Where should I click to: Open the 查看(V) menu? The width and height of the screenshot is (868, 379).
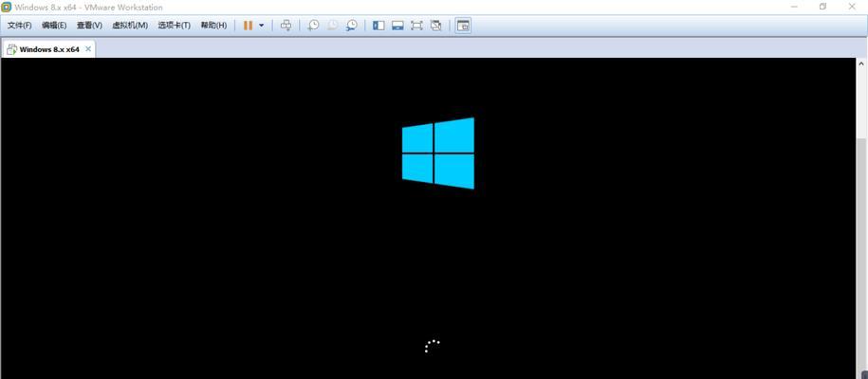(x=89, y=26)
